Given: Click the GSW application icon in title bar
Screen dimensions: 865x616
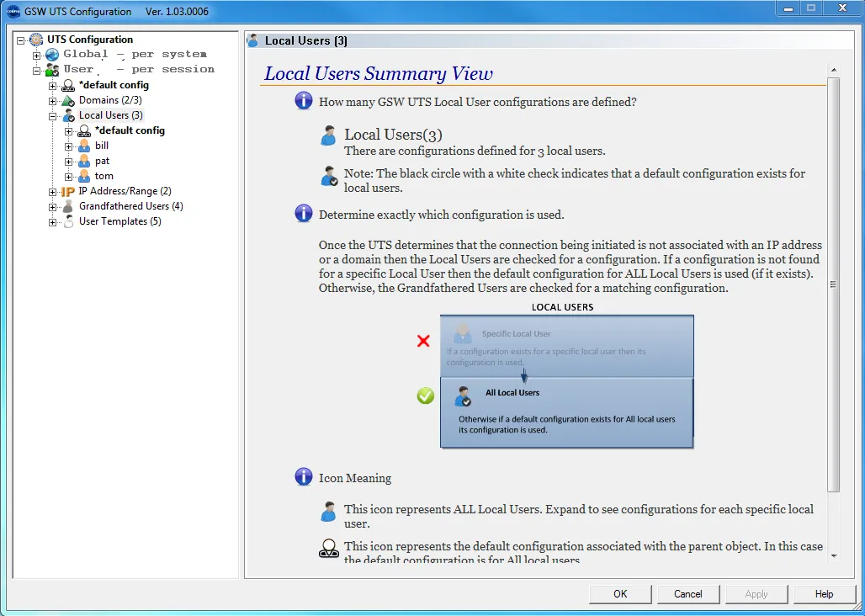Looking at the screenshot, I should coord(13,12).
